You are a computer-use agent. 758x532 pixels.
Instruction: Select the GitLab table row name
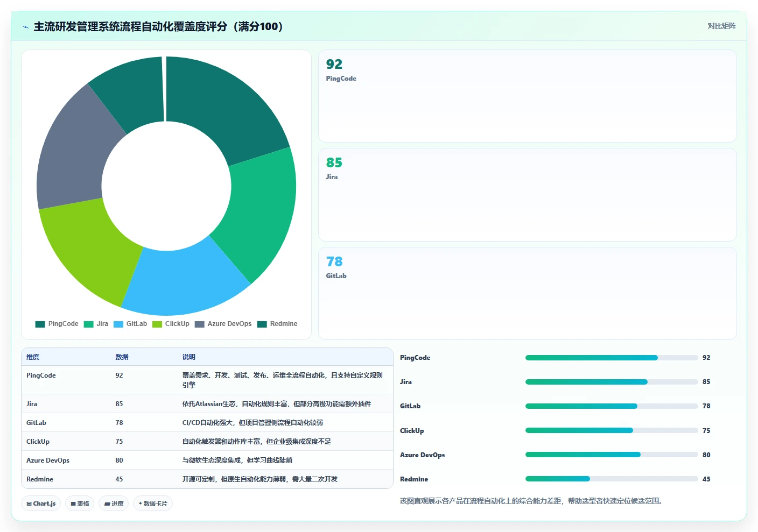(36, 423)
